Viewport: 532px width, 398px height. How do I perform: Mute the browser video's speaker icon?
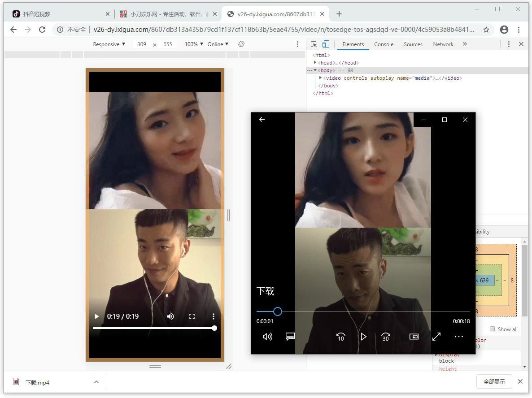point(170,316)
